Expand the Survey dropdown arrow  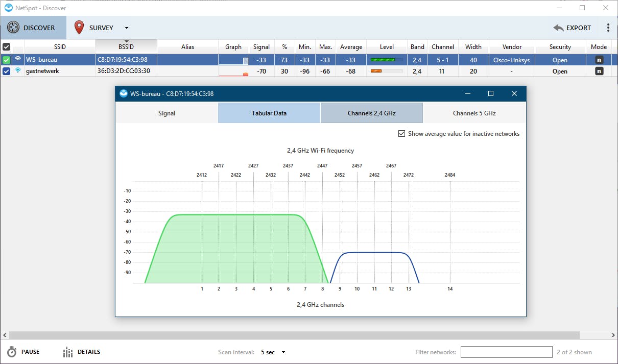(127, 28)
